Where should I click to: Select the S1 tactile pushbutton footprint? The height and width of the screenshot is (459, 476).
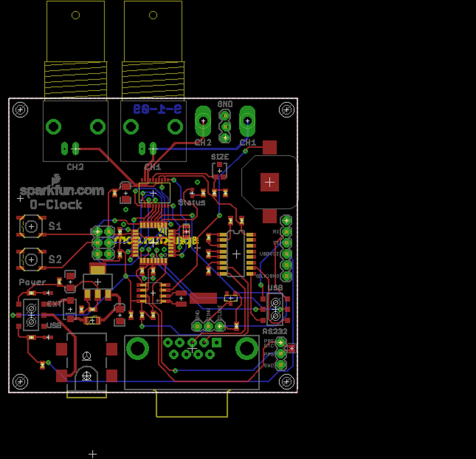[31, 226]
